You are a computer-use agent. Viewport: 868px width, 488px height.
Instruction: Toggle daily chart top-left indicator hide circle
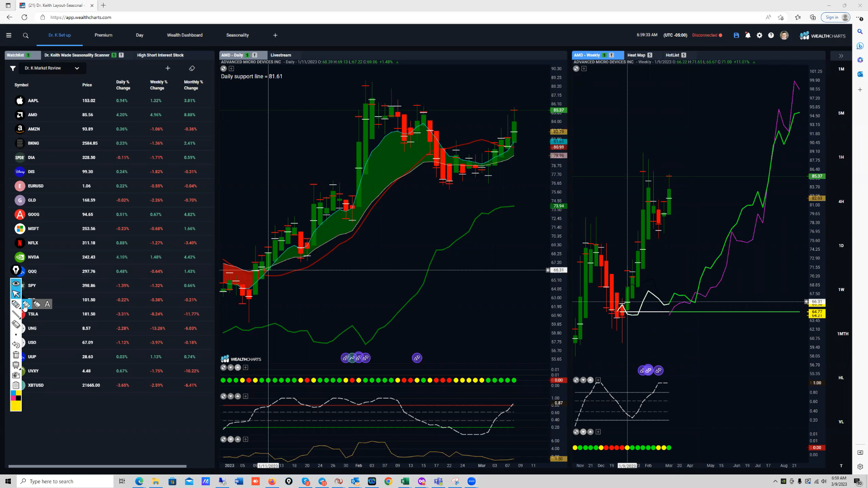click(223, 69)
